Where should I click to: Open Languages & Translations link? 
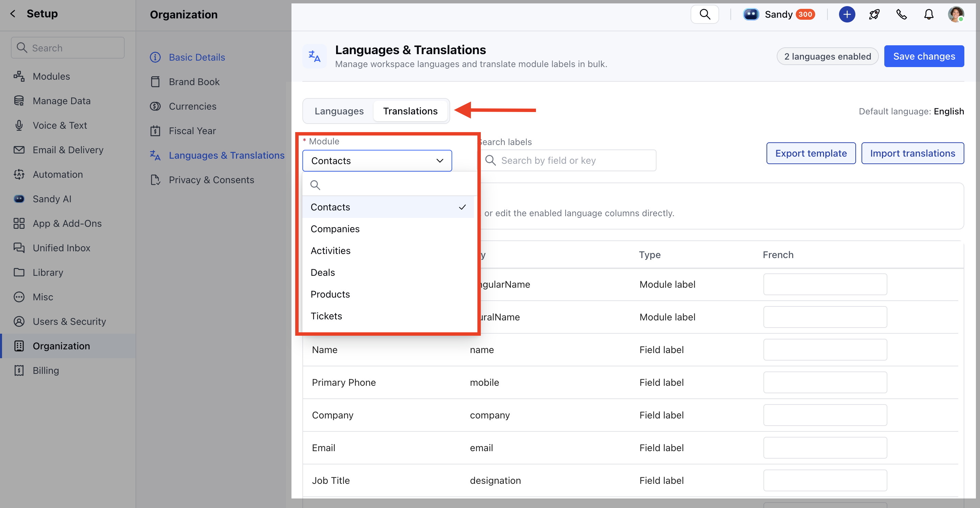226,155
